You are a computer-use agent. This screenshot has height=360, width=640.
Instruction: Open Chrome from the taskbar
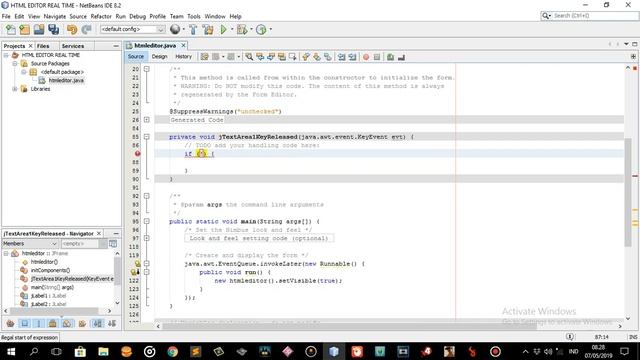[x=172, y=351]
